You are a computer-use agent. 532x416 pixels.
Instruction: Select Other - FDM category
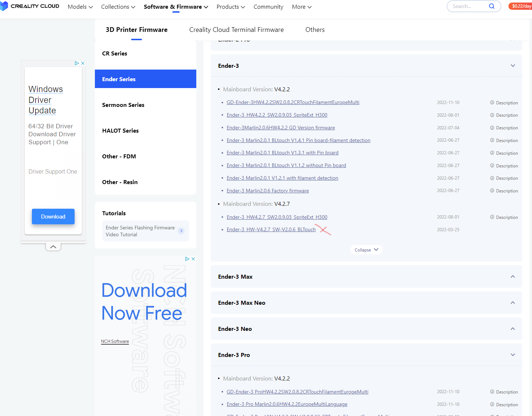click(146, 156)
